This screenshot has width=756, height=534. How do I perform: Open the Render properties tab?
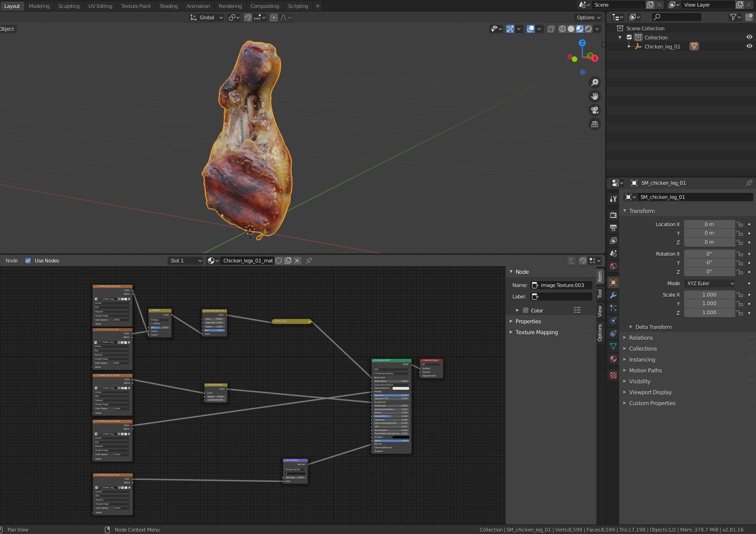tap(613, 215)
